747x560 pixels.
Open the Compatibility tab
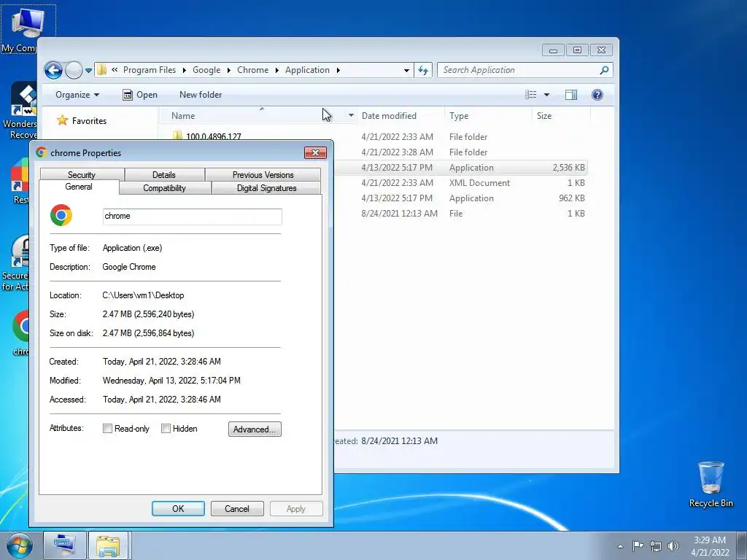pos(164,188)
